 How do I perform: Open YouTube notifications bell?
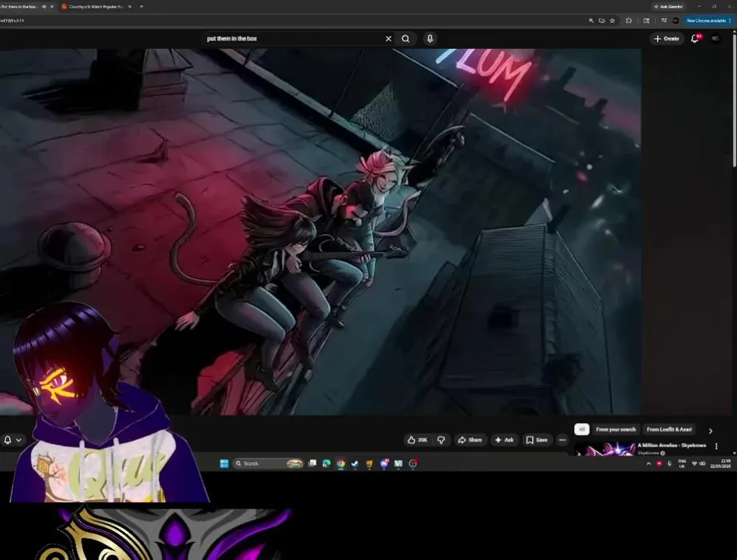(x=695, y=39)
